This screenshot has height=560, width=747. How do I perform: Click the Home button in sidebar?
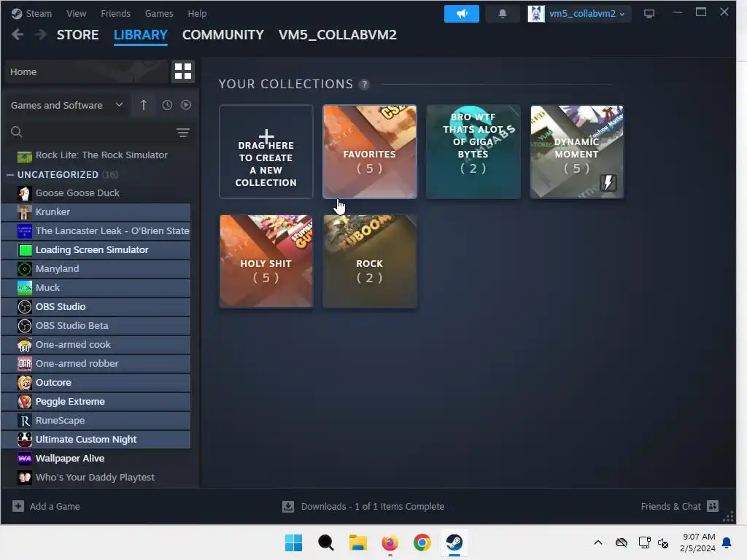click(87, 71)
